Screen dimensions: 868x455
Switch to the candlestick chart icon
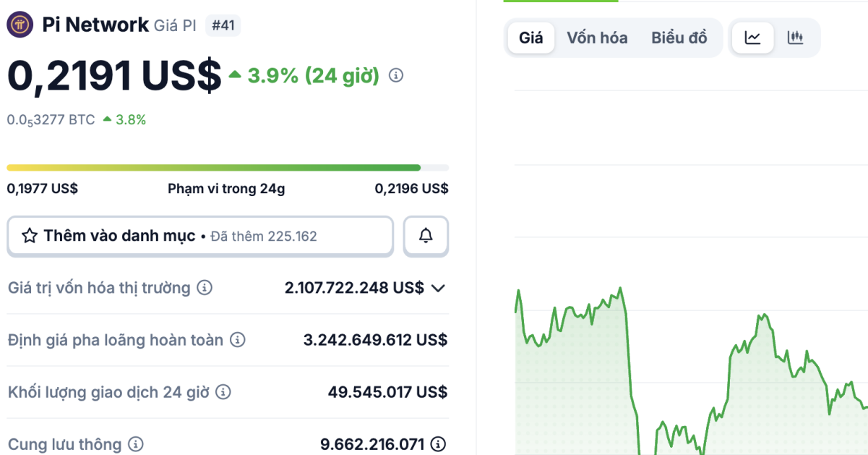pos(795,37)
